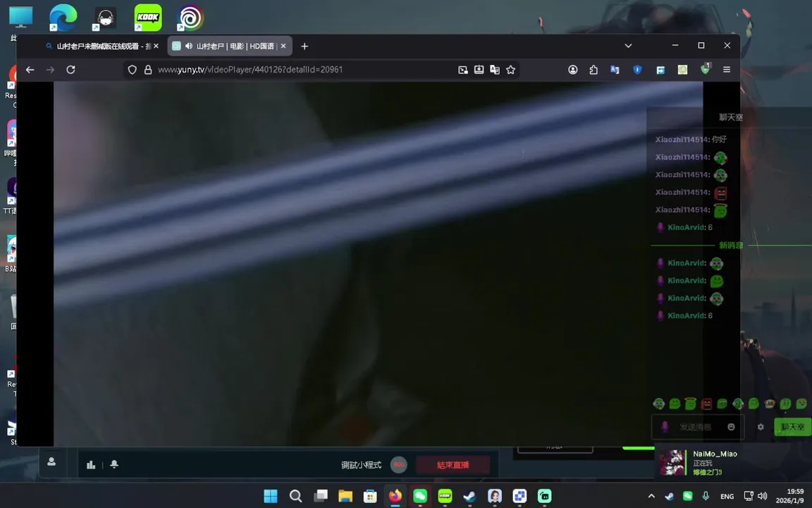Click the red REC record button

click(399, 464)
